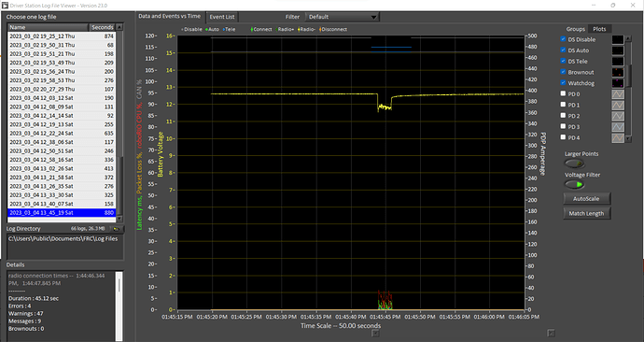Screen dimensions: 644x342
Task: Switch to the Data and Events vs Time tab
Action: (x=170, y=17)
